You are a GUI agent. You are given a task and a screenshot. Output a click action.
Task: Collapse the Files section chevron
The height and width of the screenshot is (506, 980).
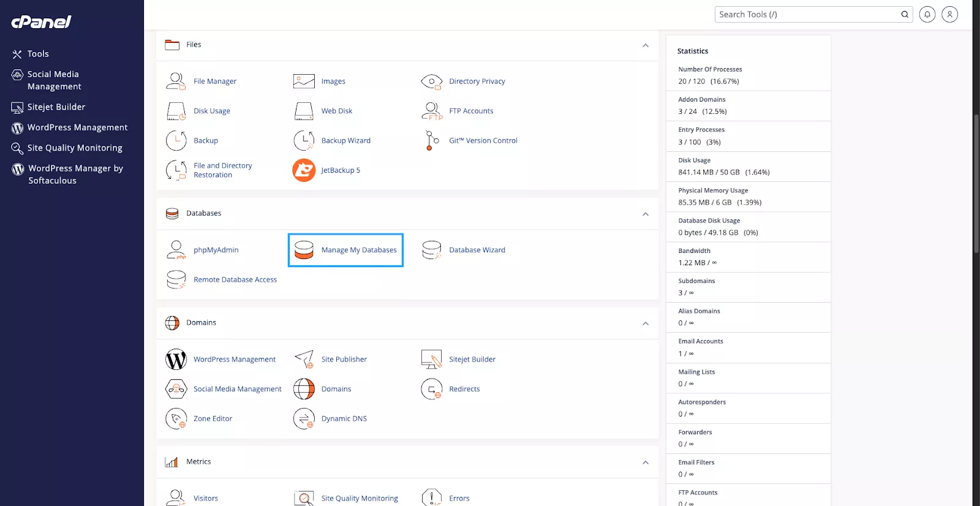pyautogui.click(x=646, y=45)
